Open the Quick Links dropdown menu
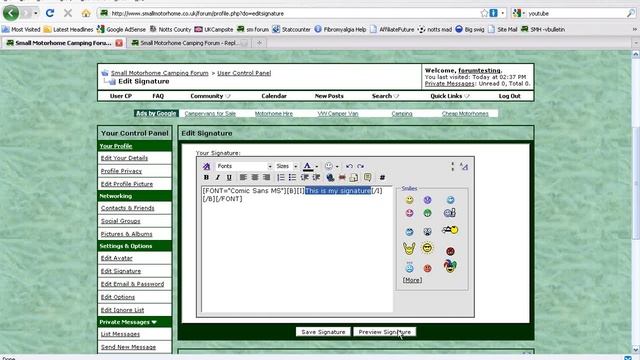 coord(450,96)
